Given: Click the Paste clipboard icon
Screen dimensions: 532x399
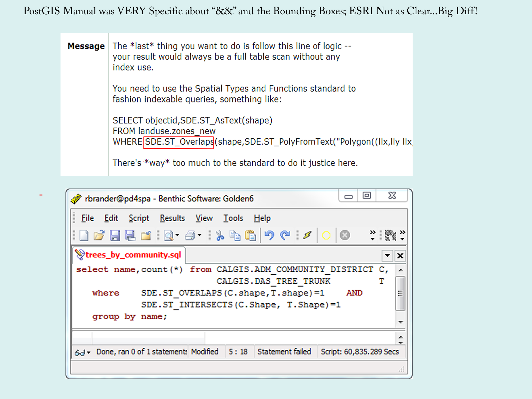Looking at the screenshot, I should click(250, 235).
